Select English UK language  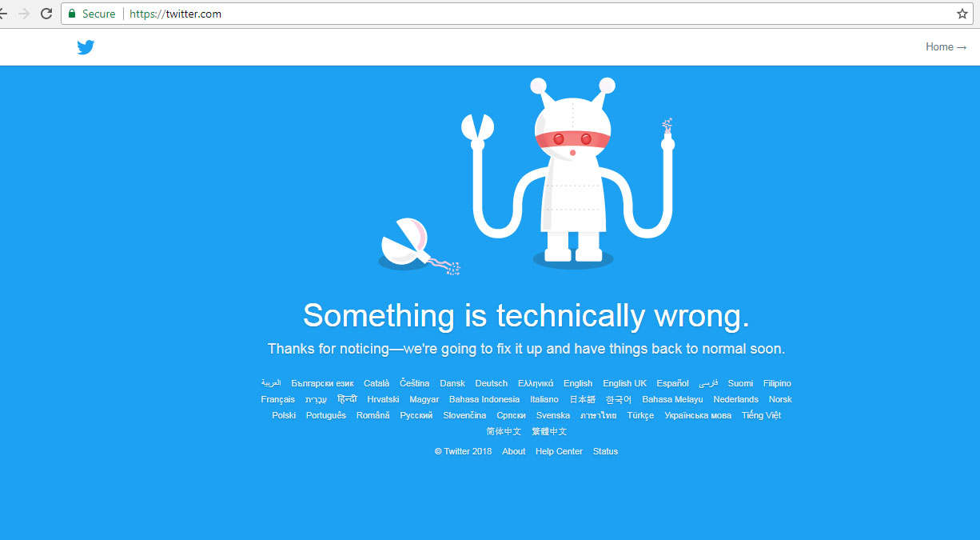pos(624,383)
